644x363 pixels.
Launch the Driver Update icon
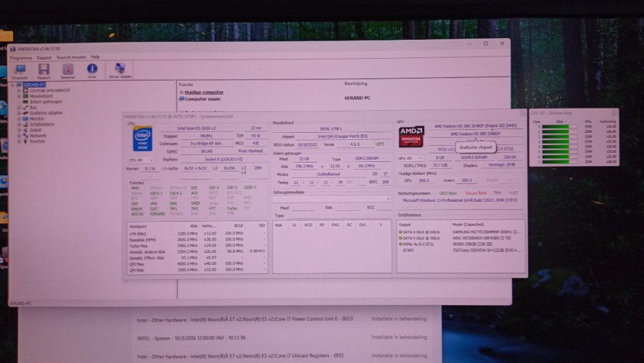(120, 70)
